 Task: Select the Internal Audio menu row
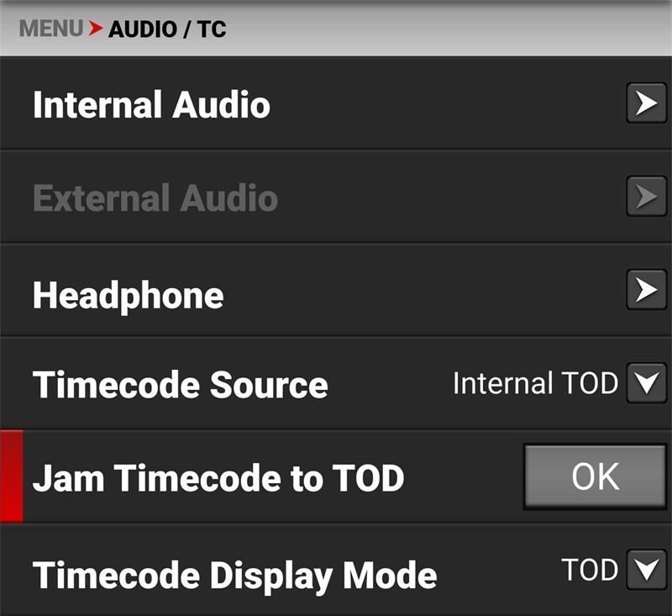151,106
